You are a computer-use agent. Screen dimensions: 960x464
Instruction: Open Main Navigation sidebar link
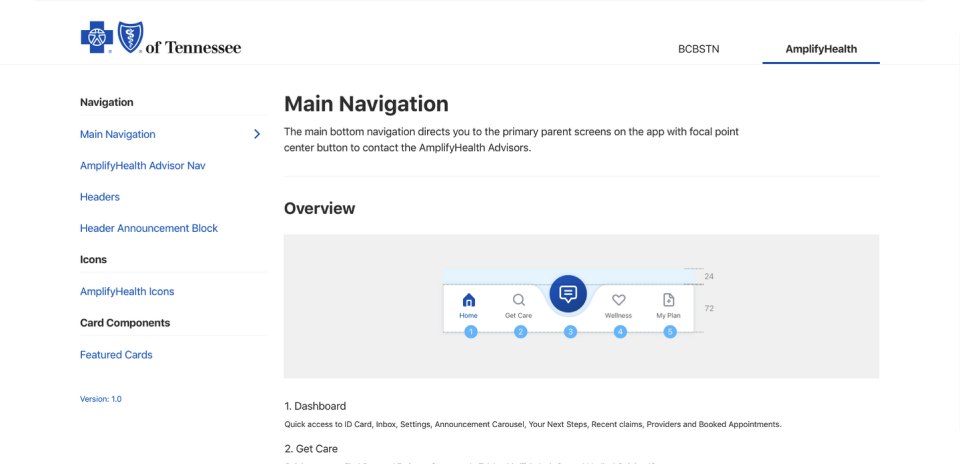click(x=118, y=134)
